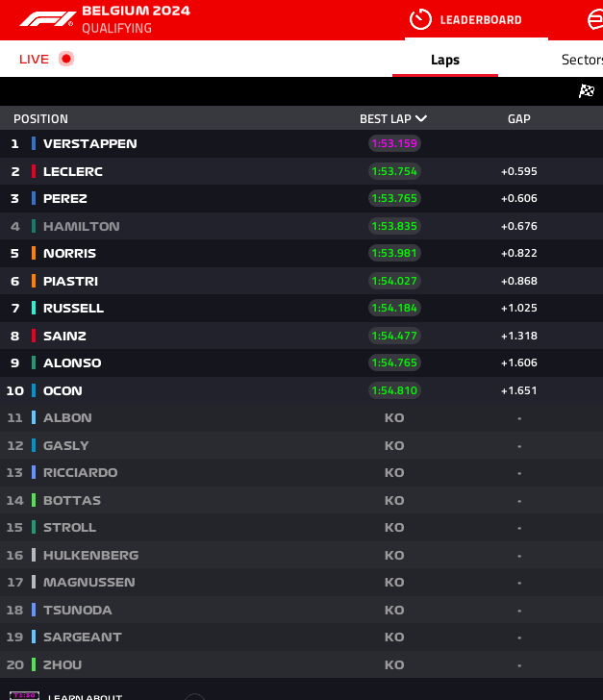The image size is (603, 700).
Task: Click lap time 1:53.765
Action: 394,198
